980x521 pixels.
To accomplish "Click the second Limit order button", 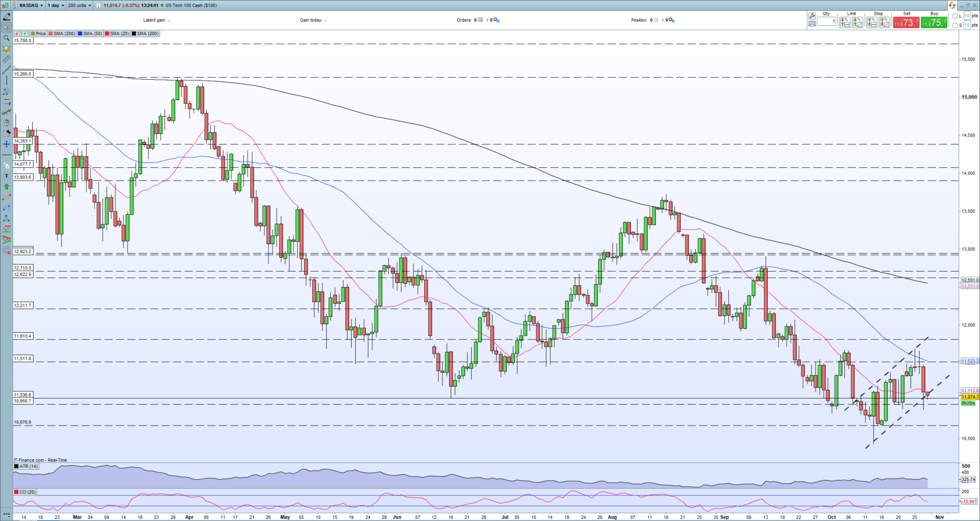I will (857, 22).
